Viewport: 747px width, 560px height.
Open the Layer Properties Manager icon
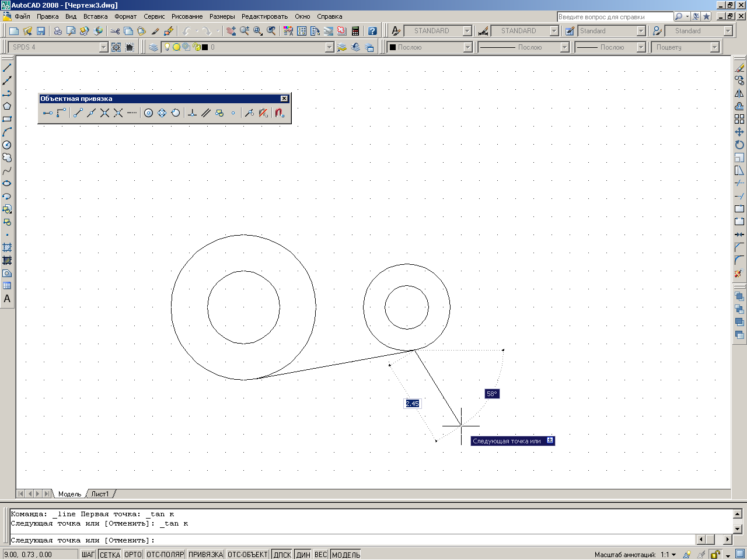(153, 47)
